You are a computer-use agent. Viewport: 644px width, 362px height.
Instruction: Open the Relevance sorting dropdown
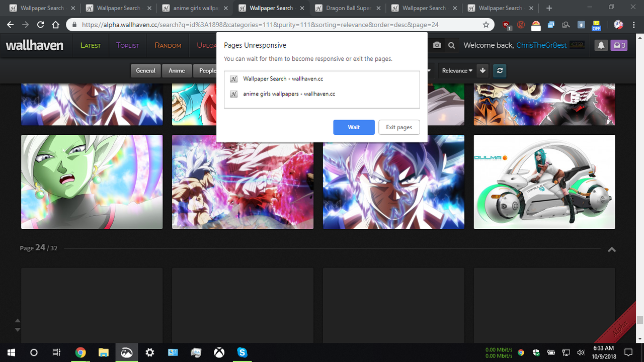coord(457,70)
